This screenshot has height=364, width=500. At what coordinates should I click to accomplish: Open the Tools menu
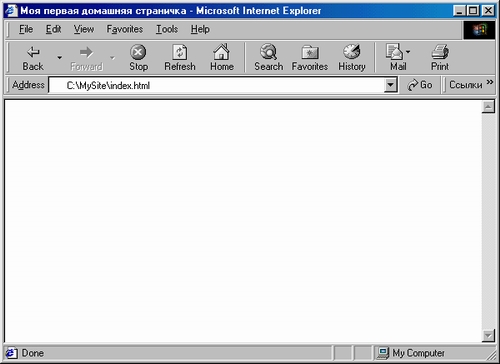[x=167, y=29]
